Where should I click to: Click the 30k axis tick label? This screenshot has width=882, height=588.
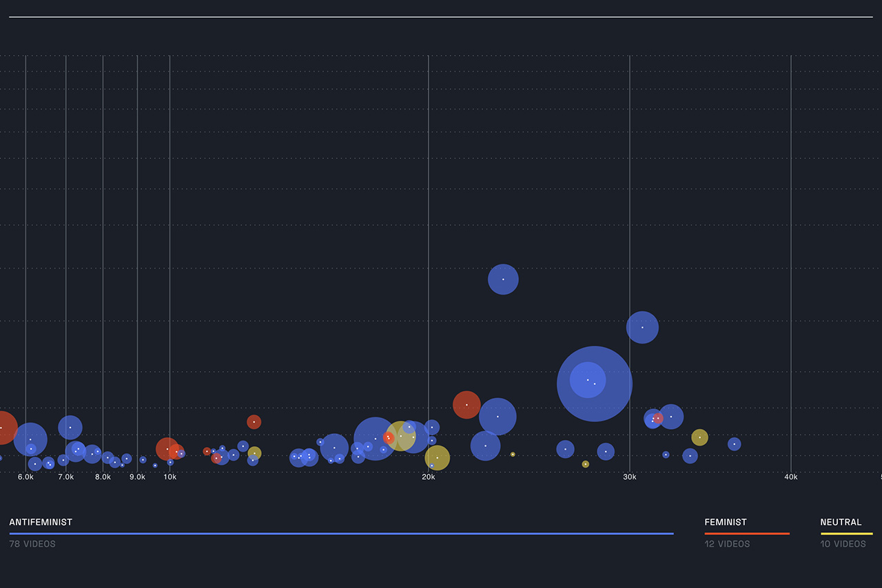629,477
